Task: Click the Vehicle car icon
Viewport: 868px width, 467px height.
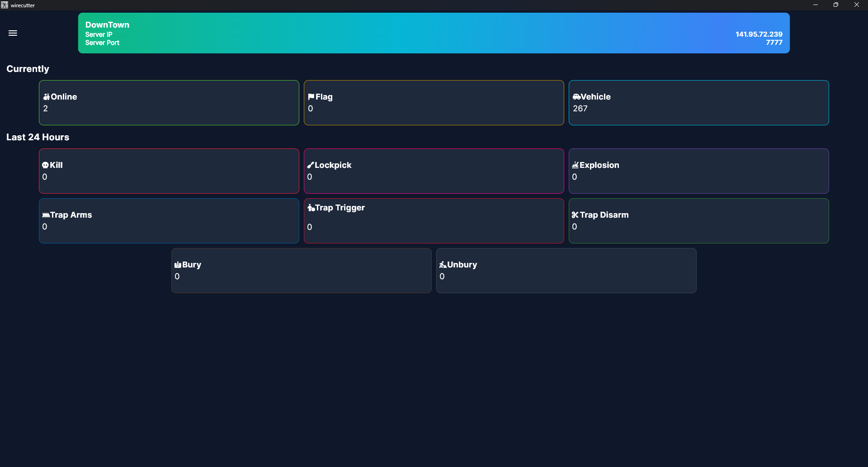Action: pos(576,97)
